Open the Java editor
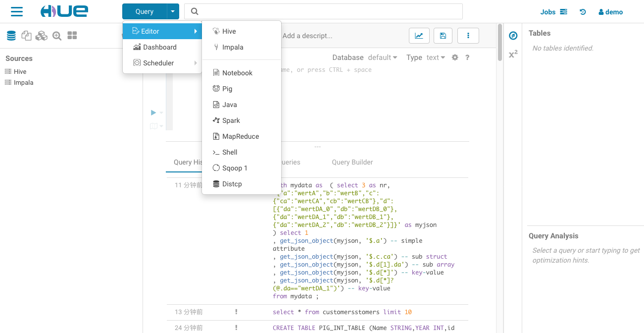 point(242,105)
